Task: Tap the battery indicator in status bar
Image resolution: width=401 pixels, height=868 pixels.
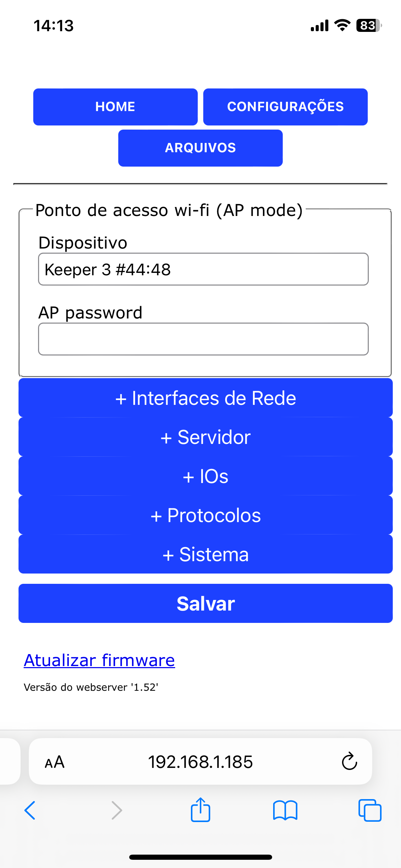Action: coord(368,25)
